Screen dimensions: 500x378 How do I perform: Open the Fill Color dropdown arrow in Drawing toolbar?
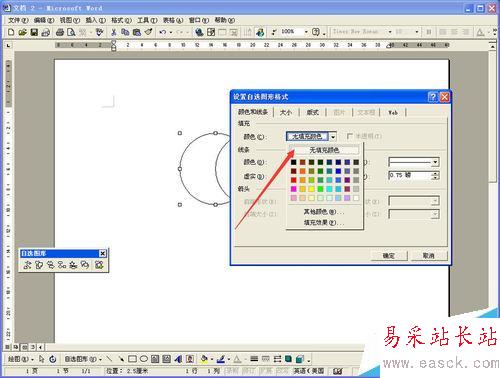[x=212, y=359]
